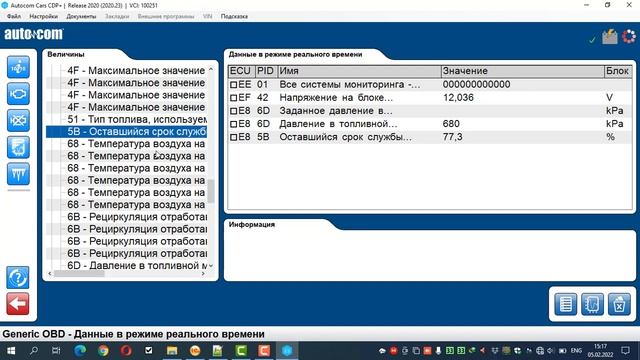Open the notification center icon
The image size is (640, 360).
[625, 351]
